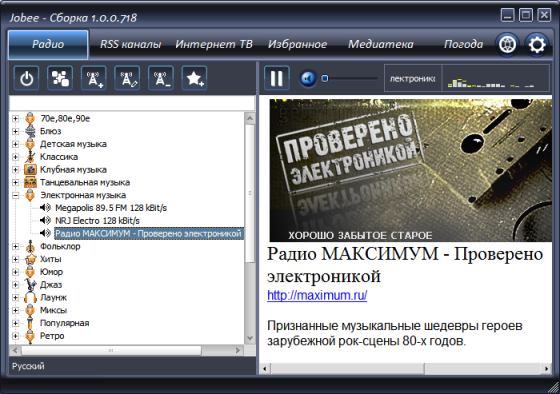The image size is (560, 394).
Task: Edit radio station antenna-pencil icon
Action: click(x=127, y=78)
